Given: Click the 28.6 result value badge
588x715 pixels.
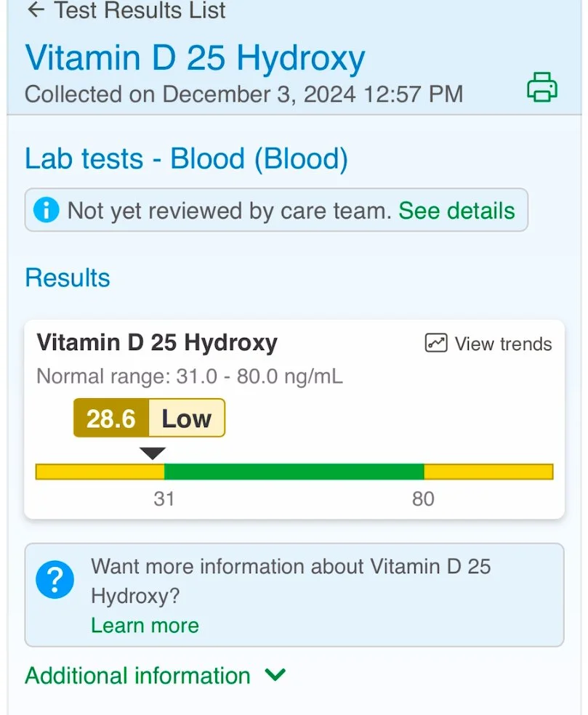Looking at the screenshot, I should (x=111, y=418).
